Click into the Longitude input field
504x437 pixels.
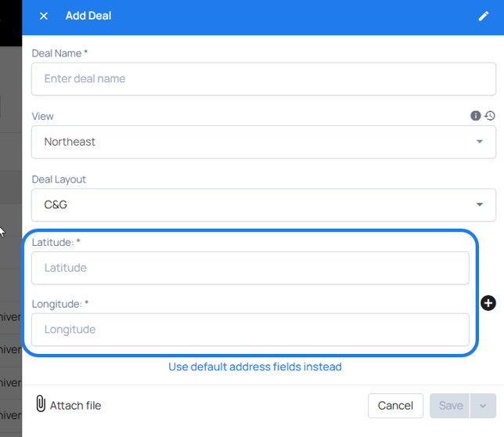tap(250, 330)
